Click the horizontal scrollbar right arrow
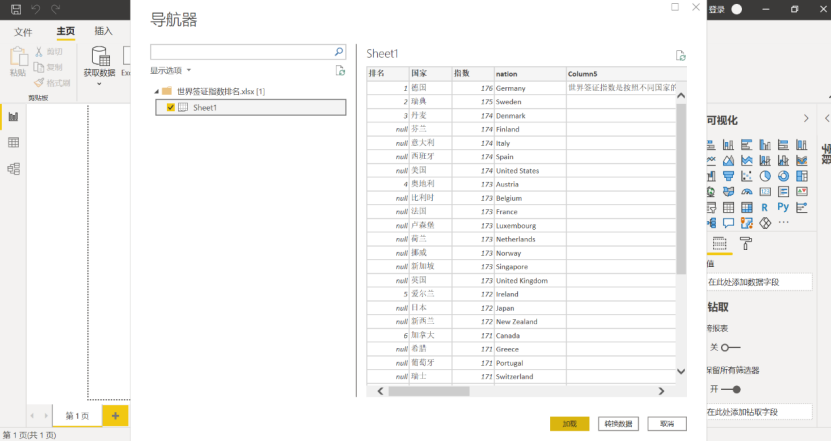This screenshot has height=442, width=831. (661, 391)
